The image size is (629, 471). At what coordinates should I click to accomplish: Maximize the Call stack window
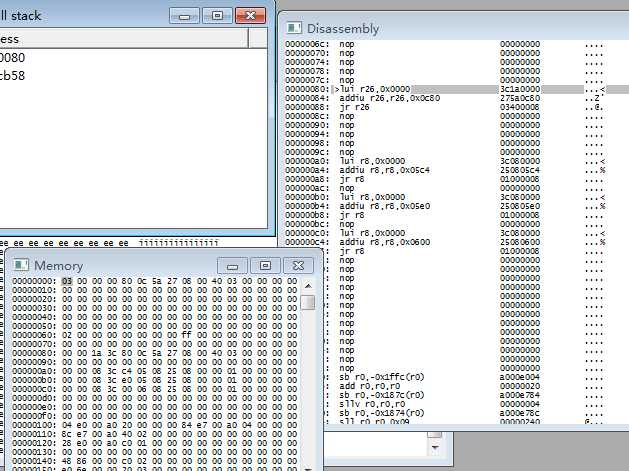pos(217,16)
